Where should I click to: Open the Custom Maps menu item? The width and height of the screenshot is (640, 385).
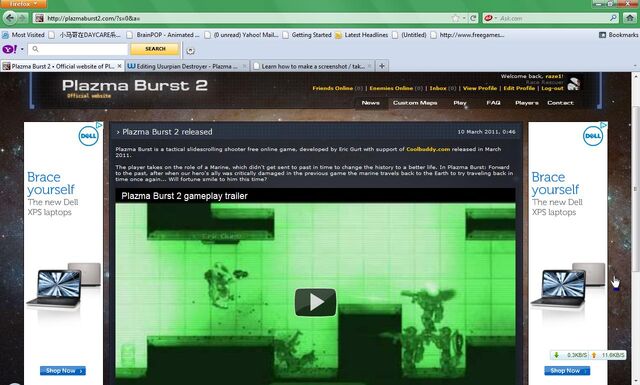[x=415, y=103]
